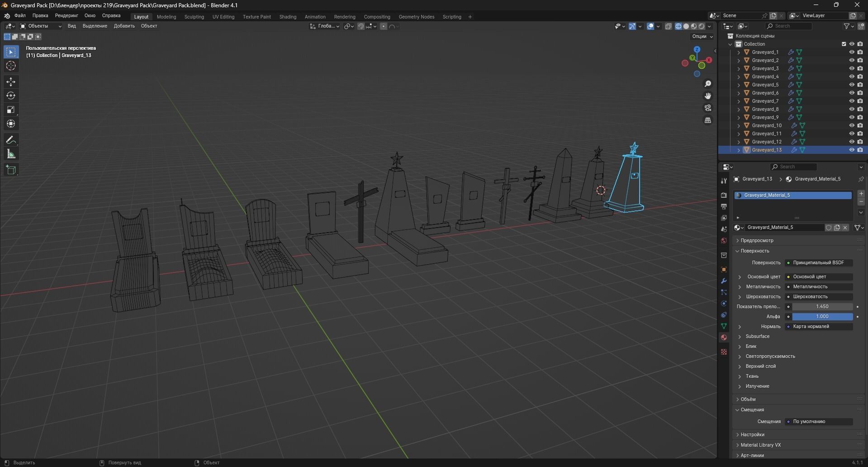This screenshot has width=868, height=467.
Task: Pick the Annotate pencil tool
Action: click(x=11, y=140)
